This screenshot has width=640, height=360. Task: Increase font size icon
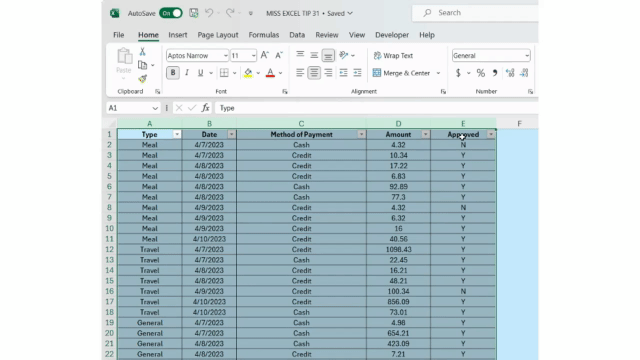(x=264, y=55)
